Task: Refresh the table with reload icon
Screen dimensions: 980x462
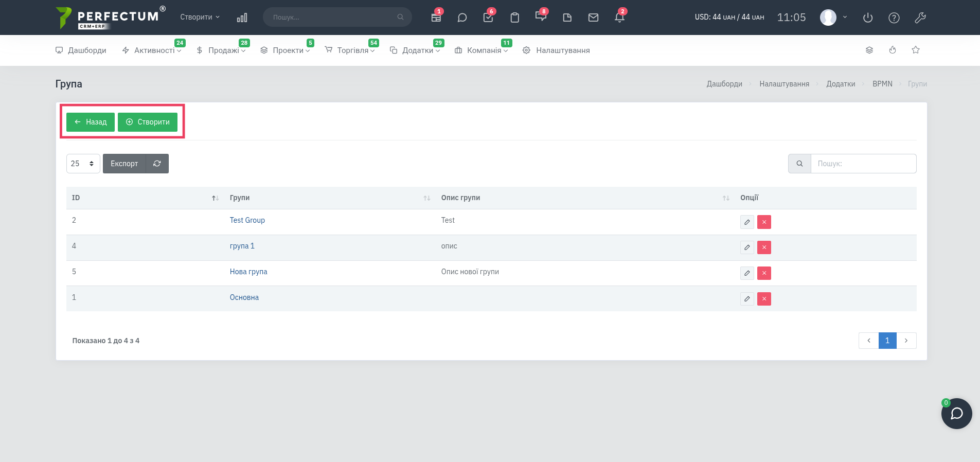Action: pos(157,164)
